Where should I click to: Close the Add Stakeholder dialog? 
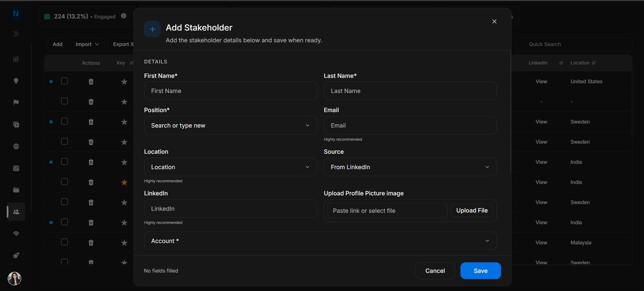click(494, 21)
